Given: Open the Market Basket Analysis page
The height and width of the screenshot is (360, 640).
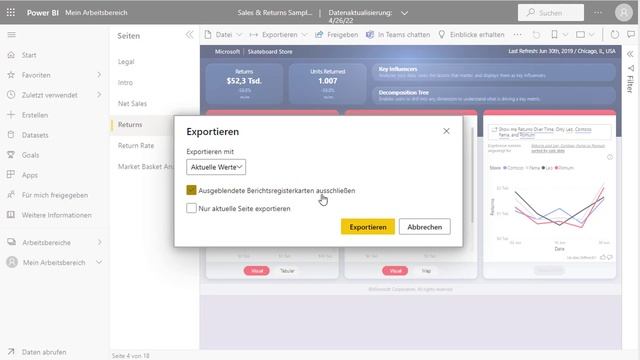Looking at the screenshot, I should click(x=146, y=167).
